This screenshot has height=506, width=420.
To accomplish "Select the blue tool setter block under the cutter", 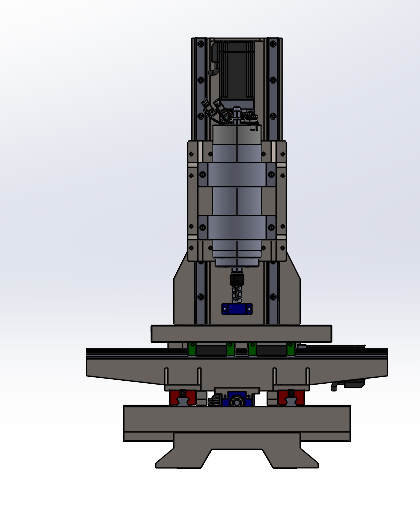I will pos(237,309).
